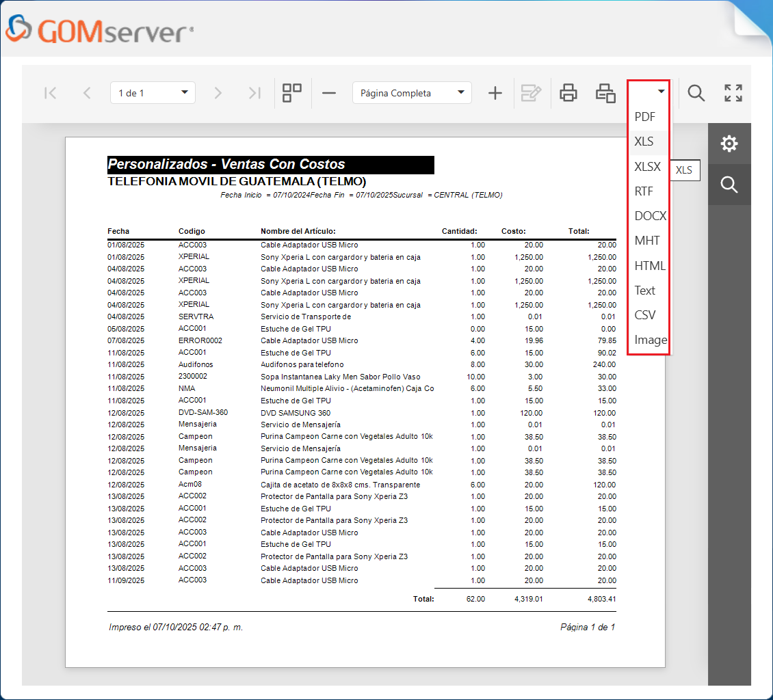Open the Página Completa zoom dropdown

(411, 92)
